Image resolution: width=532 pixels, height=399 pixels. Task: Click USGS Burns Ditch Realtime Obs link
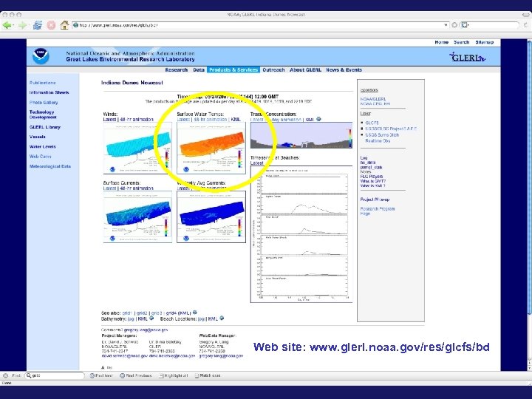[382, 137]
